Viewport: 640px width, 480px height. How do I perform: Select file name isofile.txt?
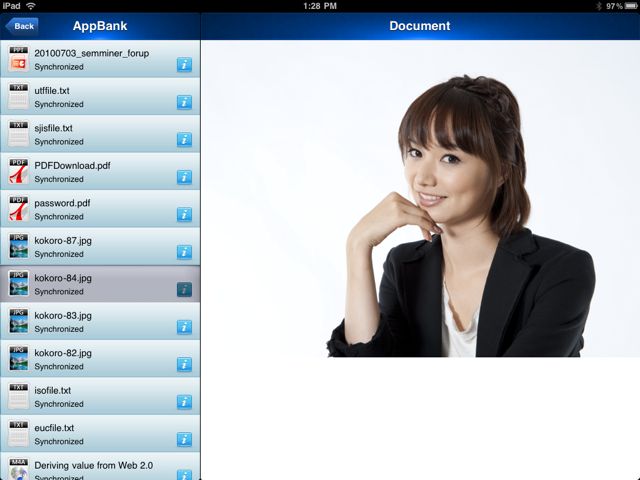tap(53, 391)
